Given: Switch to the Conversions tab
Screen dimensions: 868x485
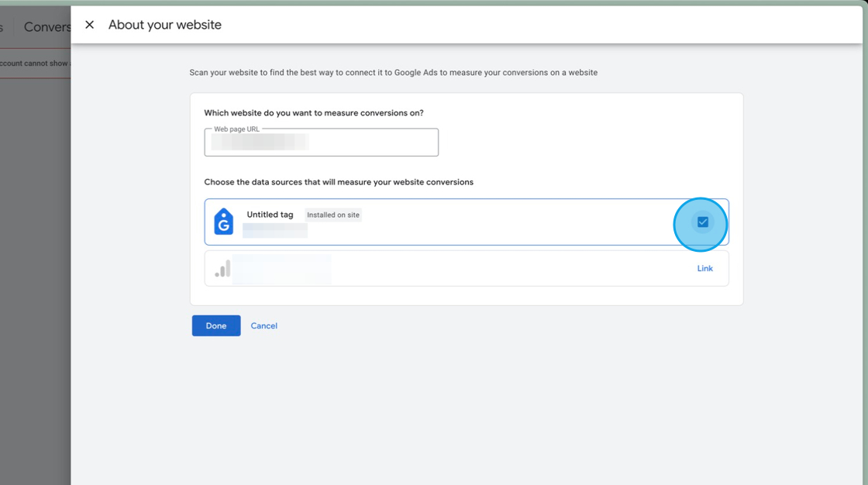Looking at the screenshot, I should point(46,26).
